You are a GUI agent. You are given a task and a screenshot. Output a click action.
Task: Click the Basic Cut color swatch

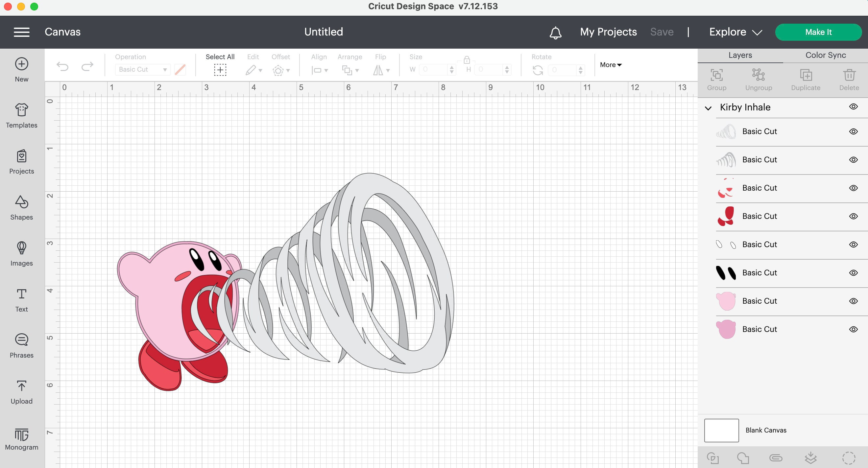[181, 69]
